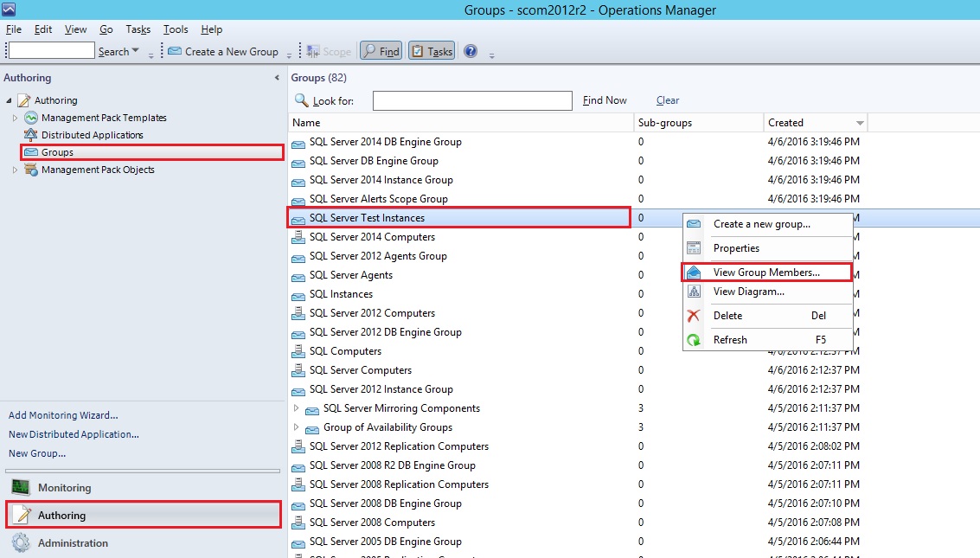980x558 pixels.
Task: Select SQL Server 2012 DB Engine Group row
Action: point(385,332)
